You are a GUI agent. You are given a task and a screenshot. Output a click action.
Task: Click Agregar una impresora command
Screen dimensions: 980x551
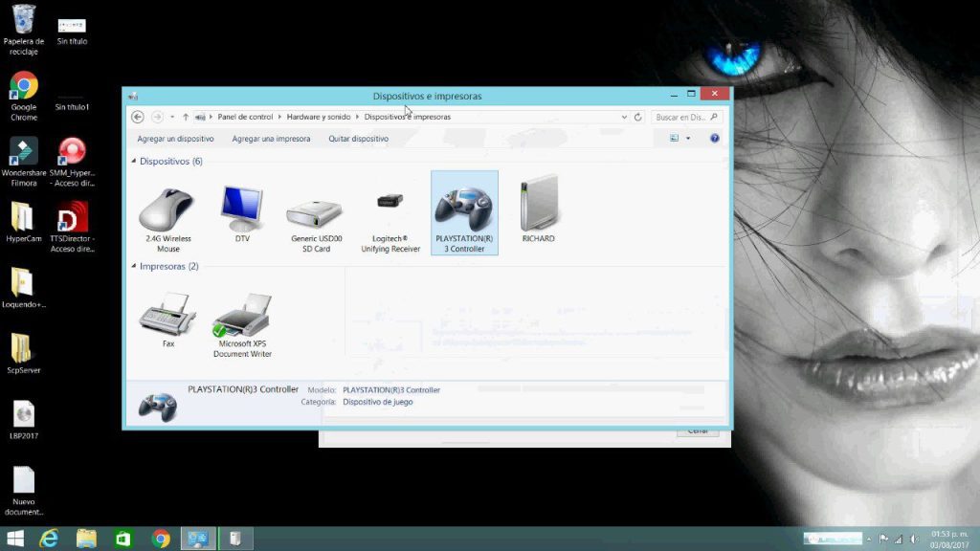[x=271, y=138]
